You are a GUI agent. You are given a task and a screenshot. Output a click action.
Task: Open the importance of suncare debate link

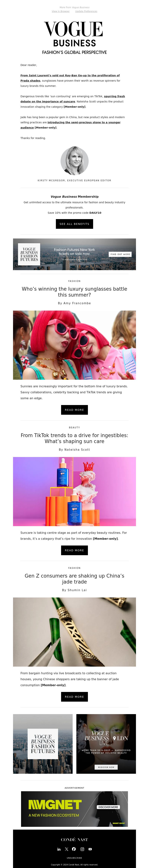tap(72, 99)
